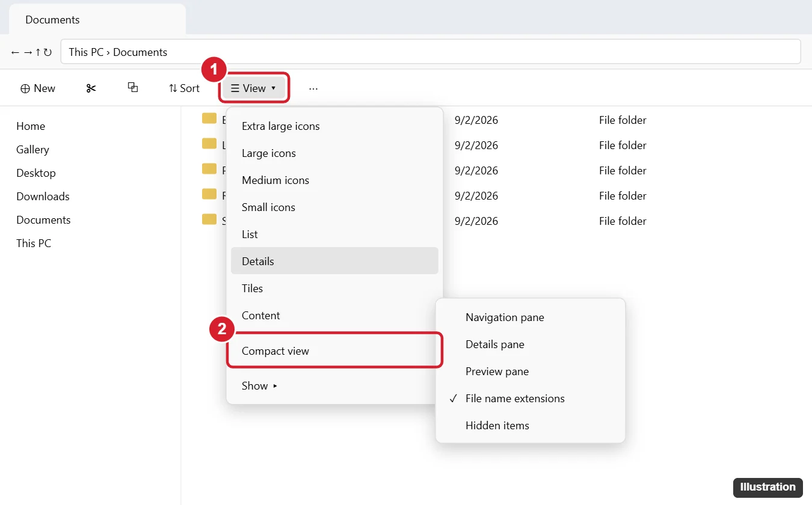Open Documents in the sidebar

(x=43, y=220)
